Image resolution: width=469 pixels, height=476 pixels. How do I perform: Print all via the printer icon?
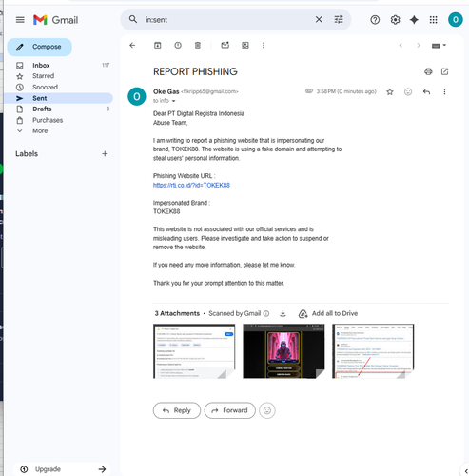428,71
